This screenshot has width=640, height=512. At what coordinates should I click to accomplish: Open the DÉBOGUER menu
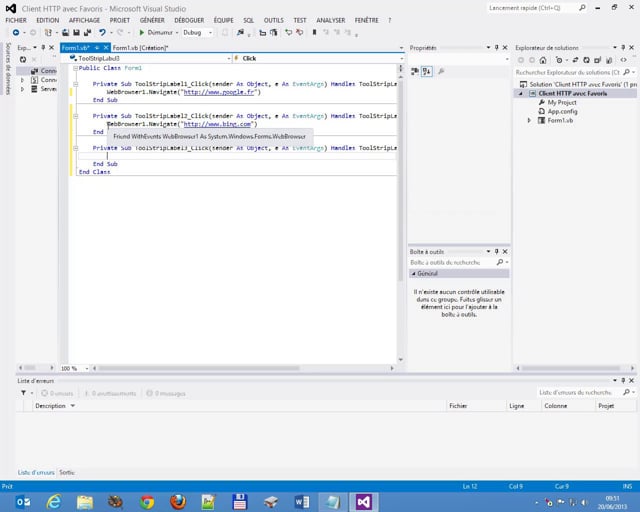189,20
